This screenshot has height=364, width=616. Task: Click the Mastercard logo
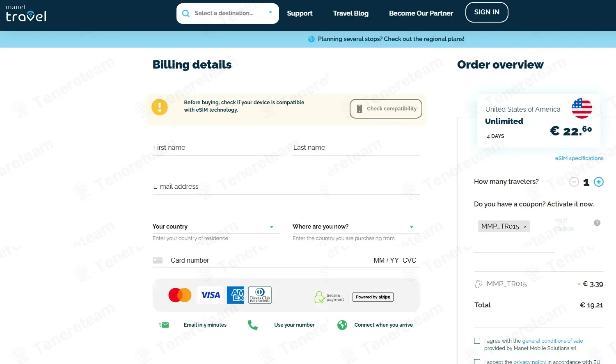point(180,295)
